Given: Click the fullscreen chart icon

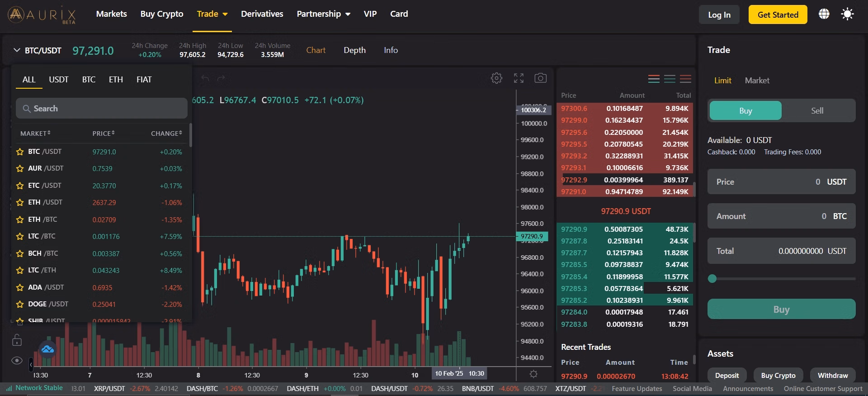Looking at the screenshot, I should [519, 78].
